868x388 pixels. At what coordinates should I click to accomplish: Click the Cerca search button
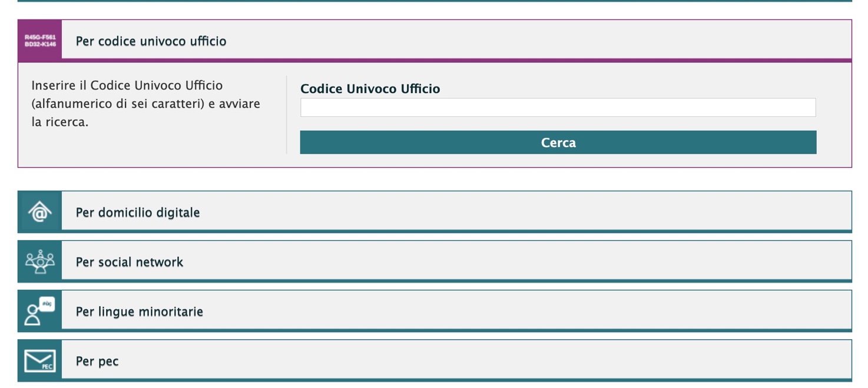558,142
